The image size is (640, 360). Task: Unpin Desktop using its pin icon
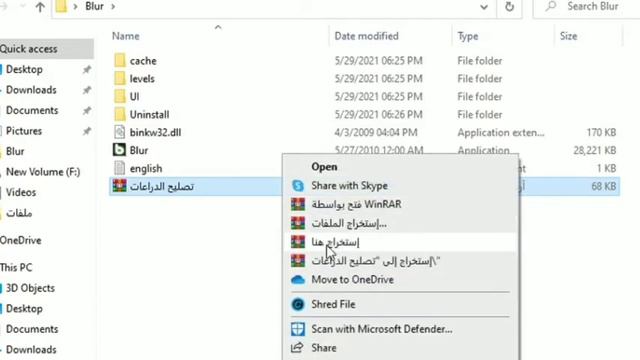point(87,70)
